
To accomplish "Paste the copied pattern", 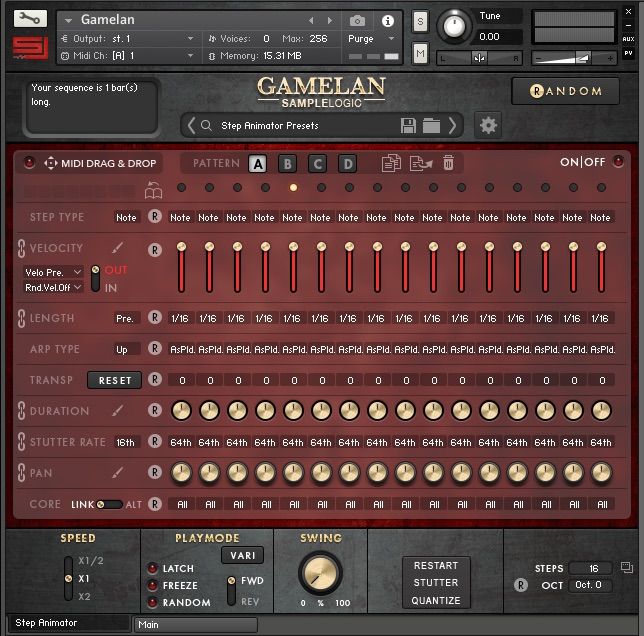I will (x=421, y=163).
